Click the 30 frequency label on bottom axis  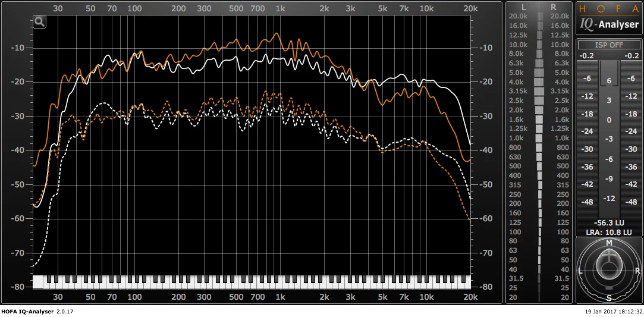[58, 297]
